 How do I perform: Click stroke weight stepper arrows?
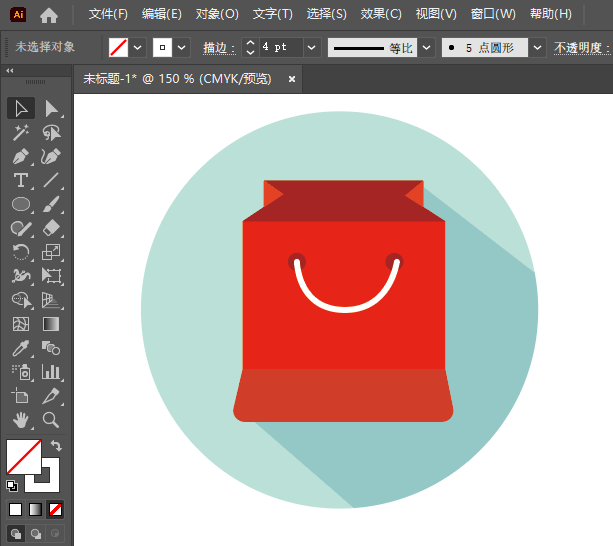coord(251,48)
